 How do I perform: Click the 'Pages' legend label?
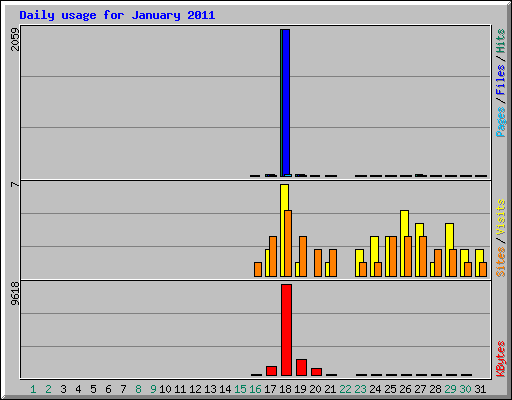tap(500, 122)
